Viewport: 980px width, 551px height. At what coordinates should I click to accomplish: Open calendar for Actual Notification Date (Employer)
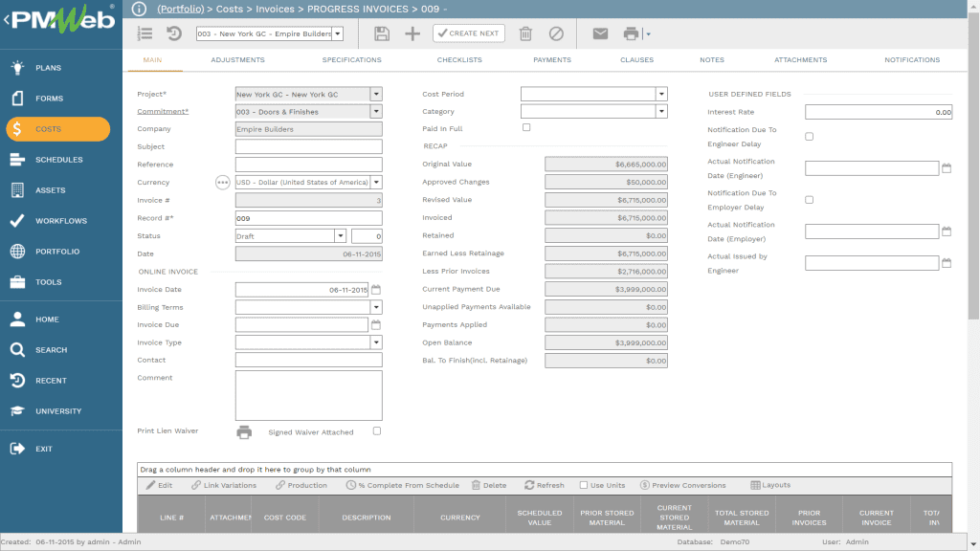947,231
